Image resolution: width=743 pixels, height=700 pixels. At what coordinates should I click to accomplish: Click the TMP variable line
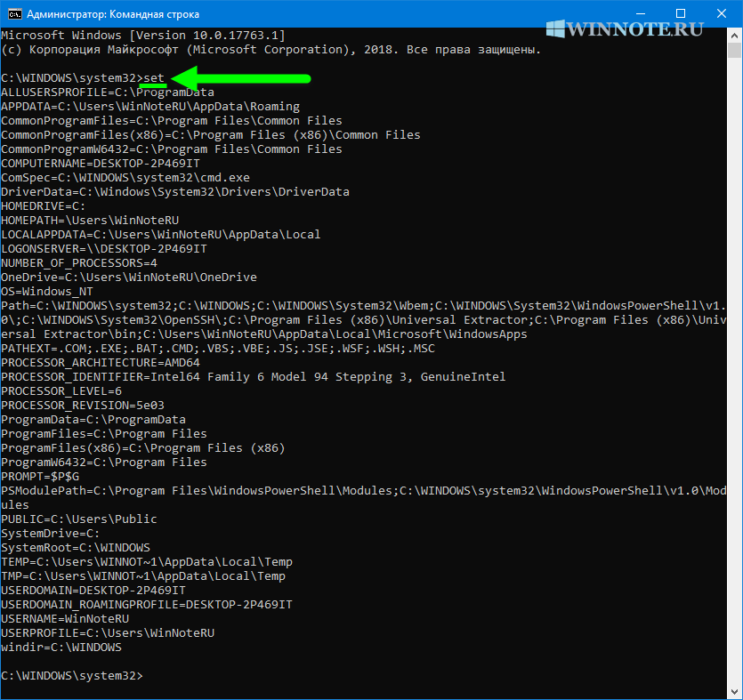(x=143, y=575)
